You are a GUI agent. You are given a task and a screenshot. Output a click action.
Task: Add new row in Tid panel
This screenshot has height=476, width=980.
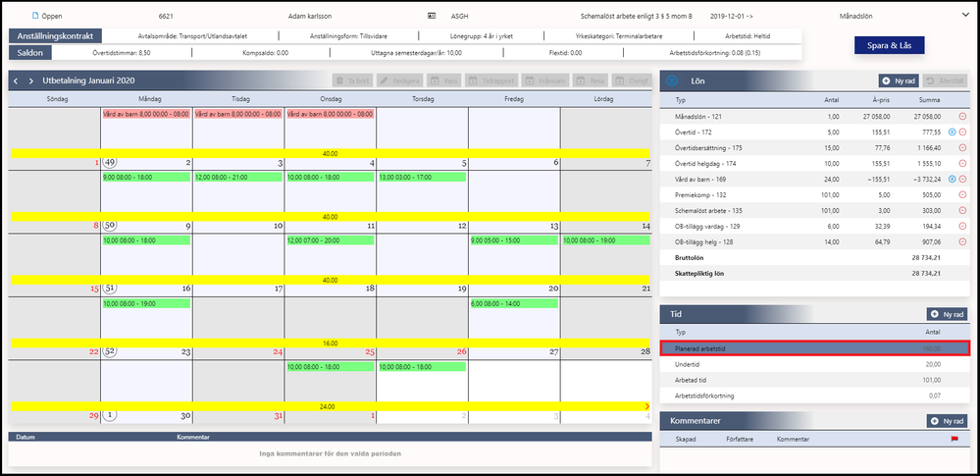pyautogui.click(x=948, y=315)
